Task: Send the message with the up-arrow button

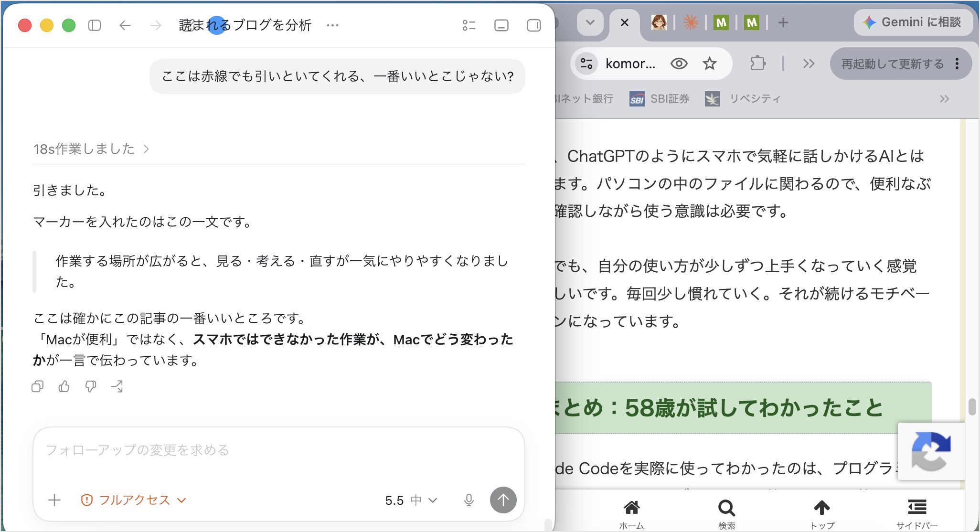Action: (503, 500)
